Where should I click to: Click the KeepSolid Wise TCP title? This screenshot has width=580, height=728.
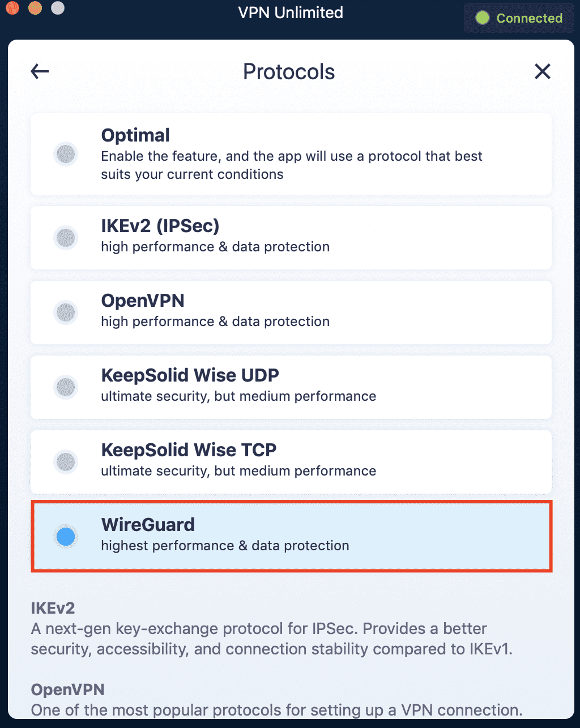[189, 450]
